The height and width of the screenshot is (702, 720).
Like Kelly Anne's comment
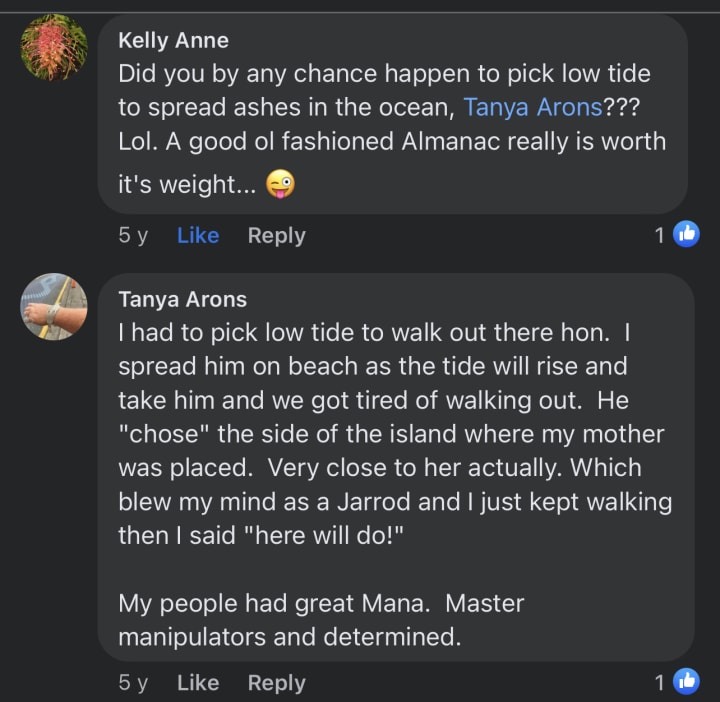(x=197, y=236)
